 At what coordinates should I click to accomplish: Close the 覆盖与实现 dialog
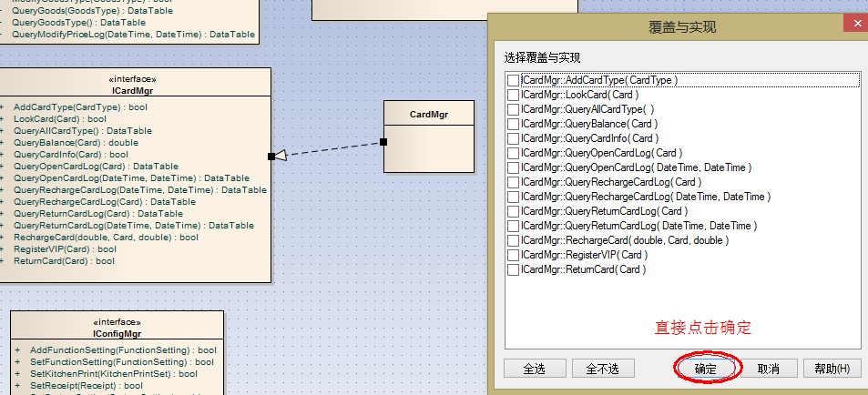pyautogui.click(x=855, y=24)
